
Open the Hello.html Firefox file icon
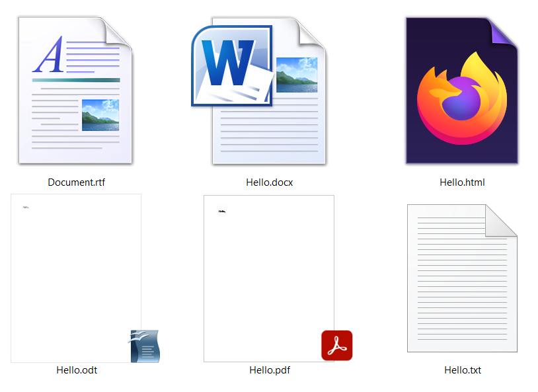pos(461,89)
